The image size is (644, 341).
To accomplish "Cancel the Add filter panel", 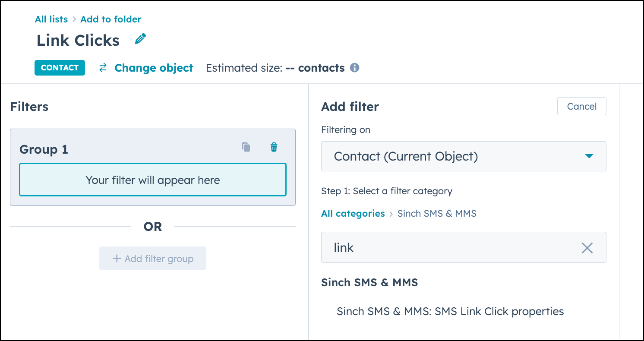I will tap(581, 106).
